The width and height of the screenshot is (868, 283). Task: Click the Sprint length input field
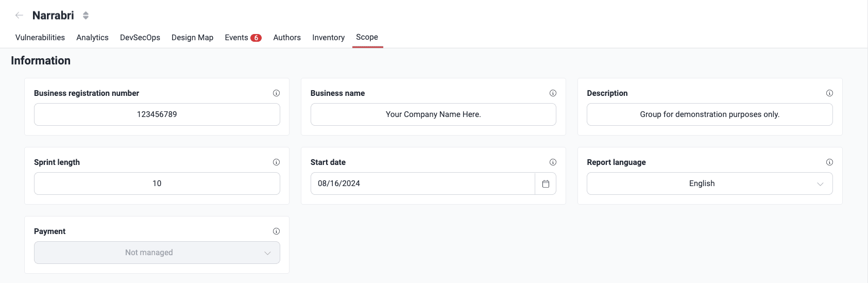(157, 184)
